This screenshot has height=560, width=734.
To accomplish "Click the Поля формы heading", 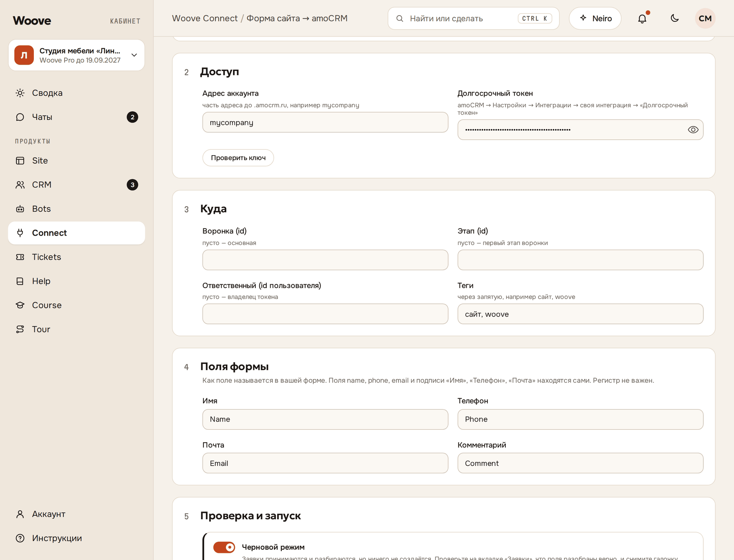I will 234,366.
